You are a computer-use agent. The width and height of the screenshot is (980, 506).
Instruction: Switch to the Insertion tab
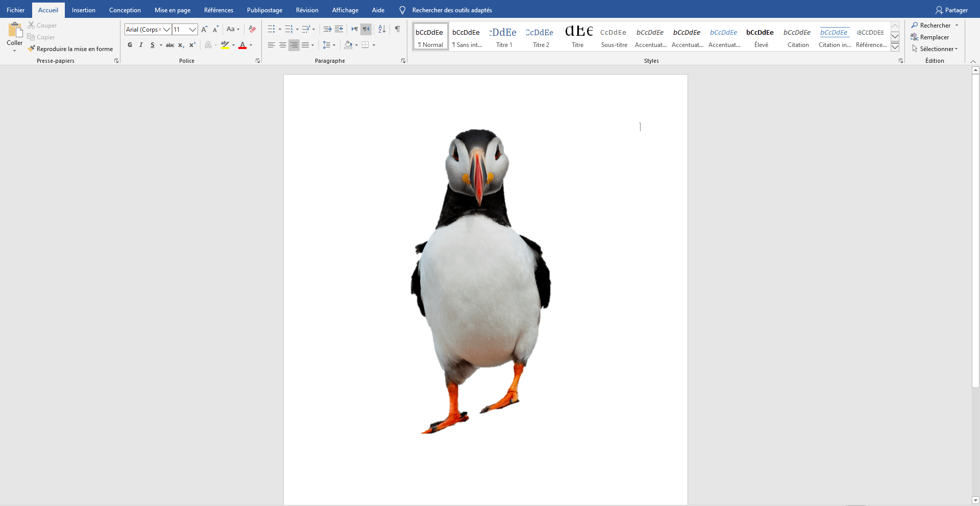(x=84, y=10)
